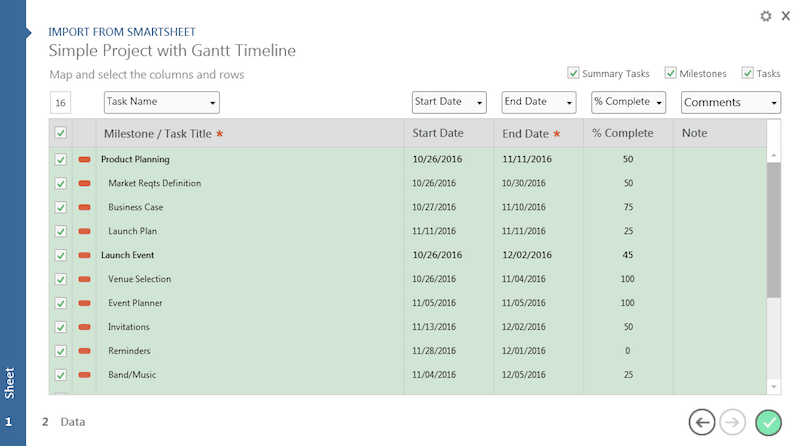The width and height of the screenshot is (800, 446).
Task: Click the vertical scrollbar thumb
Action: tap(773, 228)
